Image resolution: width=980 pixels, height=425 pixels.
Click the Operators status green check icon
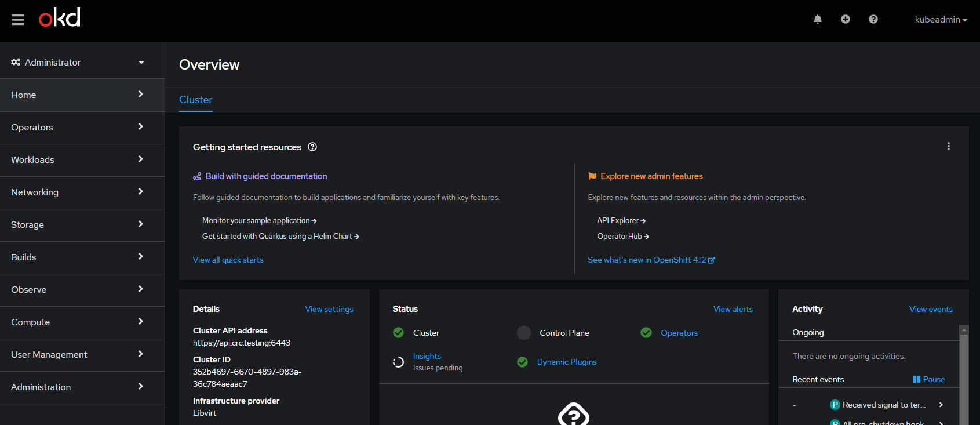(x=646, y=333)
